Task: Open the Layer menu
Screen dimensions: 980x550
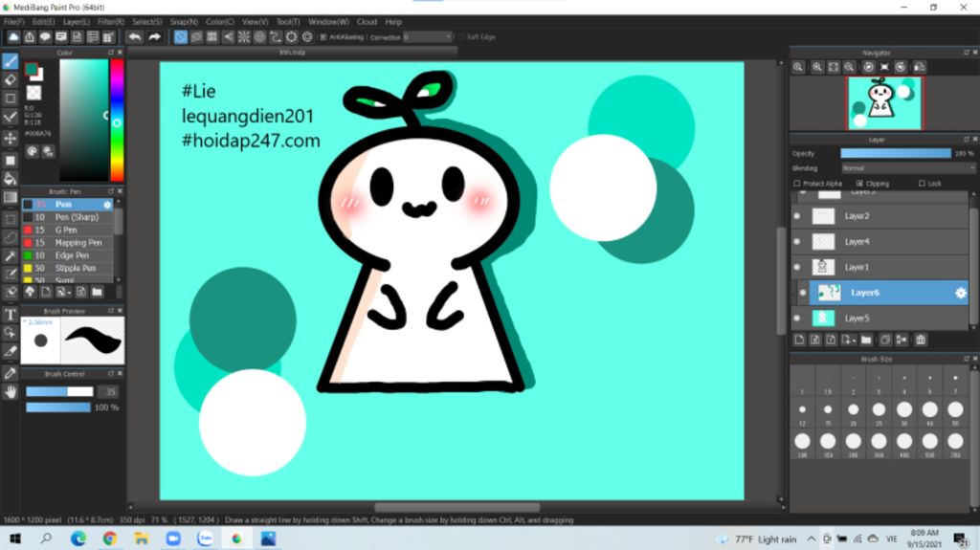Action: coord(77,22)
